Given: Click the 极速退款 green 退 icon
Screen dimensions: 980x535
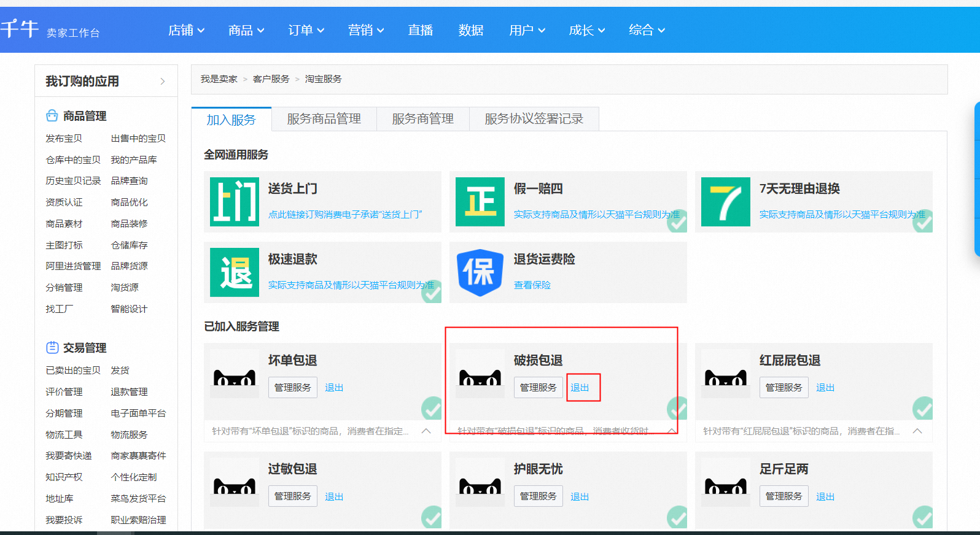Looking at the screenshot, I should tap(235, 272).
